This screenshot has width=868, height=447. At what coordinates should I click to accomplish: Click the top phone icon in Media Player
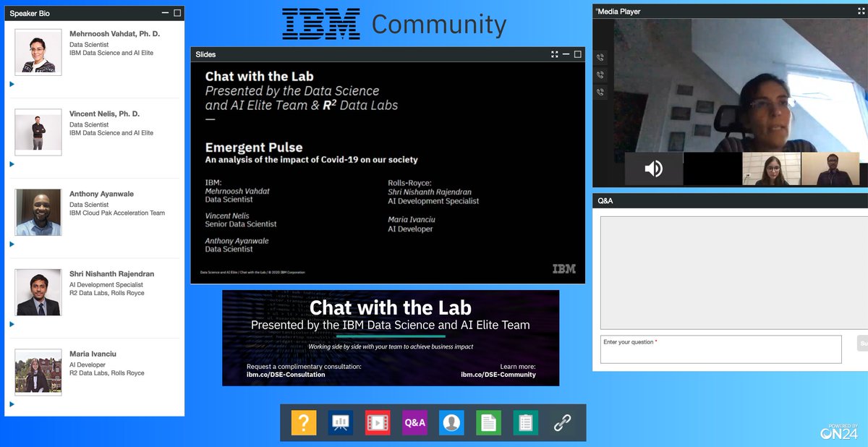coord(600,58)
